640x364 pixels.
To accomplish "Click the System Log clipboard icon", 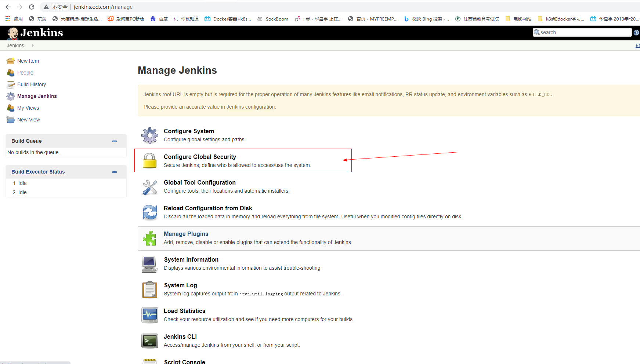I will tap(150, 290).
